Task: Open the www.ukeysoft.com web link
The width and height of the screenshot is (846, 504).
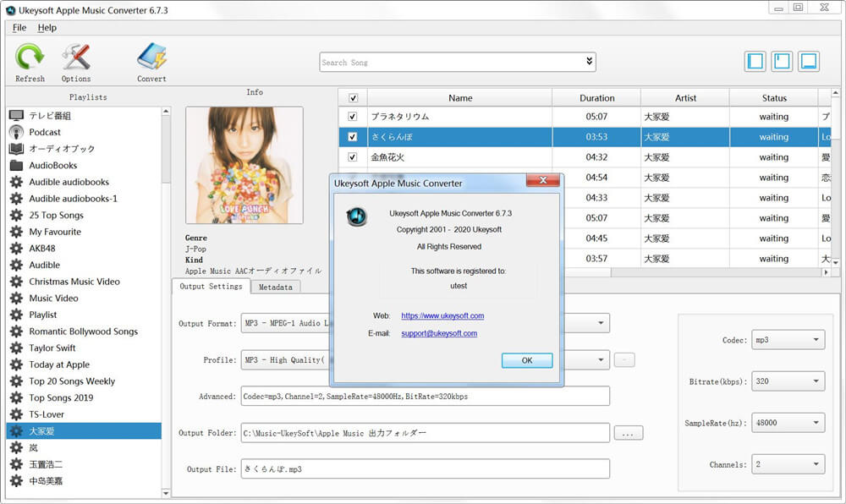Action: 442,316
